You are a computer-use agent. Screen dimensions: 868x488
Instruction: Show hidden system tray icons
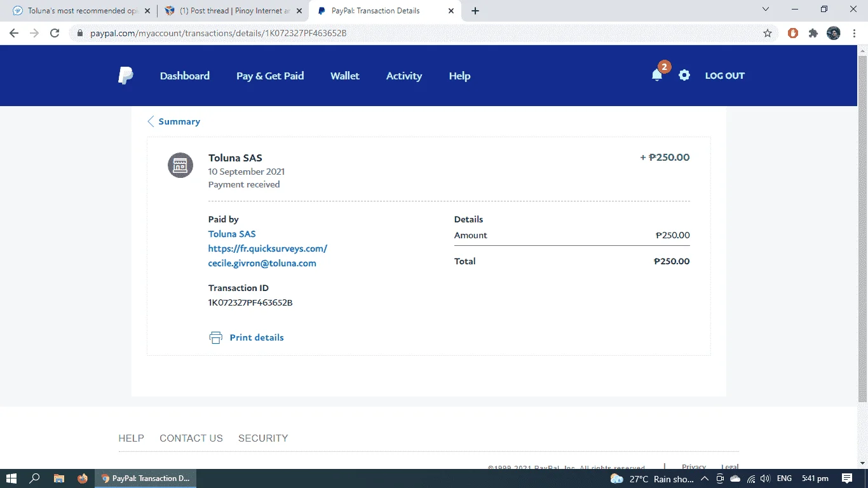coord(705,478)
